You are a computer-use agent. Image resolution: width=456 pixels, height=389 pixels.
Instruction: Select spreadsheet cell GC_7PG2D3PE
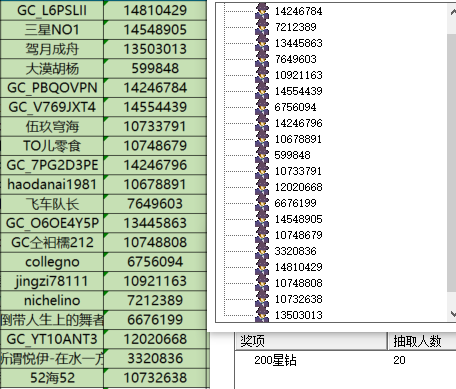coord(52,165)
